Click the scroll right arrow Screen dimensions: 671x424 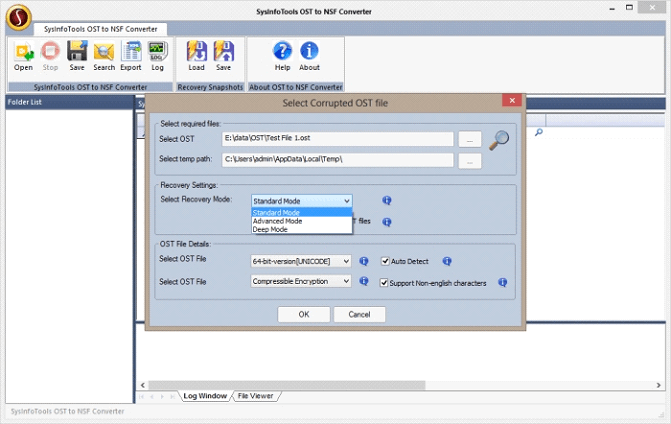(x=659, y=385)
